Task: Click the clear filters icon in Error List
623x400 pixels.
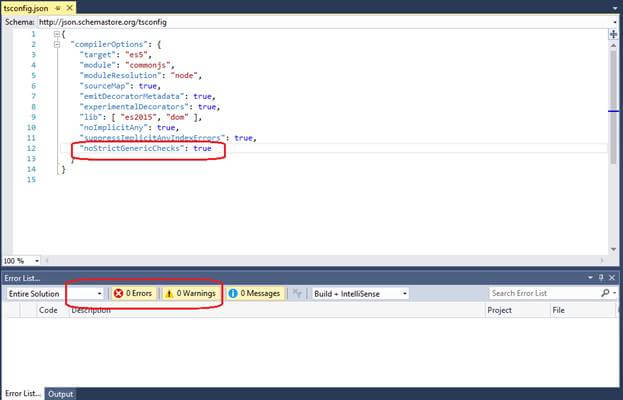Action: (297, 294)
